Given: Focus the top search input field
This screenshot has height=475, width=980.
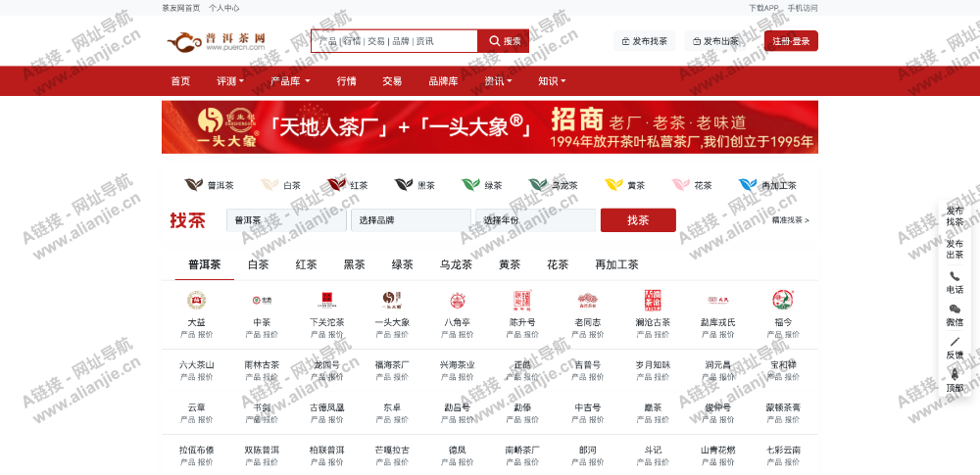Looking at the screenshot, I should tap(394, 41).
